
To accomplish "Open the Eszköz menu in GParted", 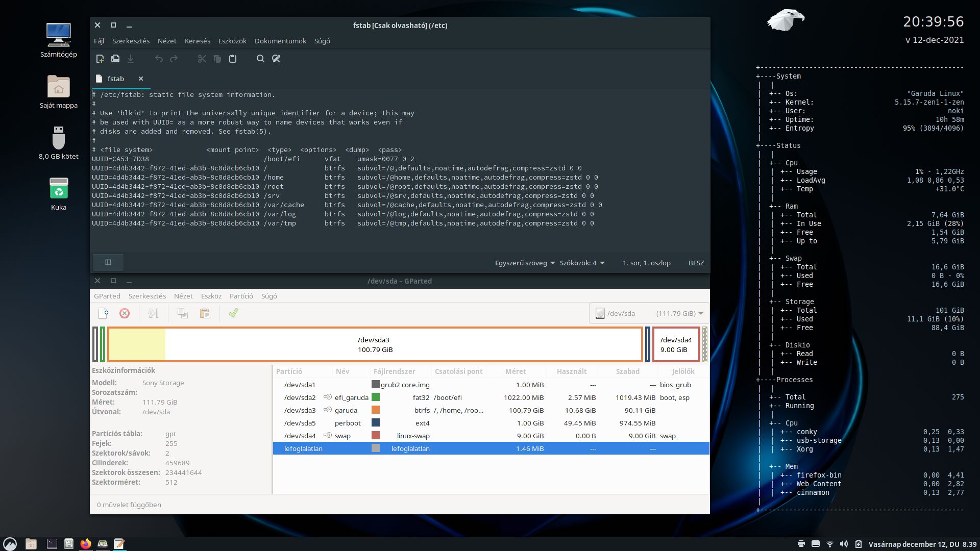I will click(211, 296).
